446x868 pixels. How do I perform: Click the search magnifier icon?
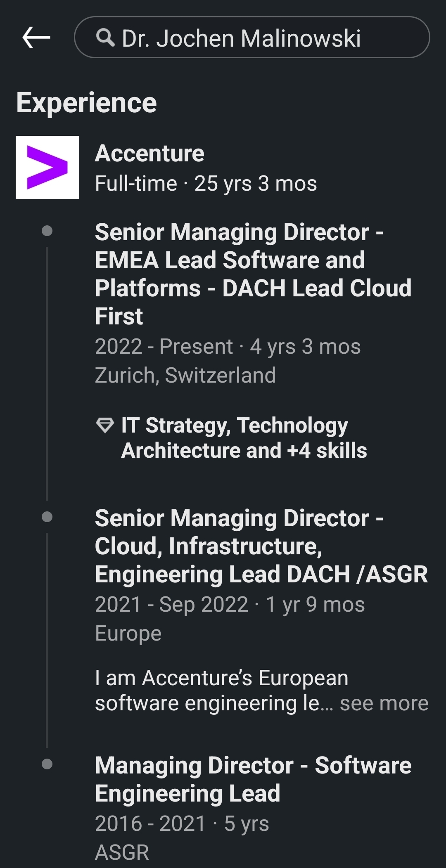click(x=105, y=38)
